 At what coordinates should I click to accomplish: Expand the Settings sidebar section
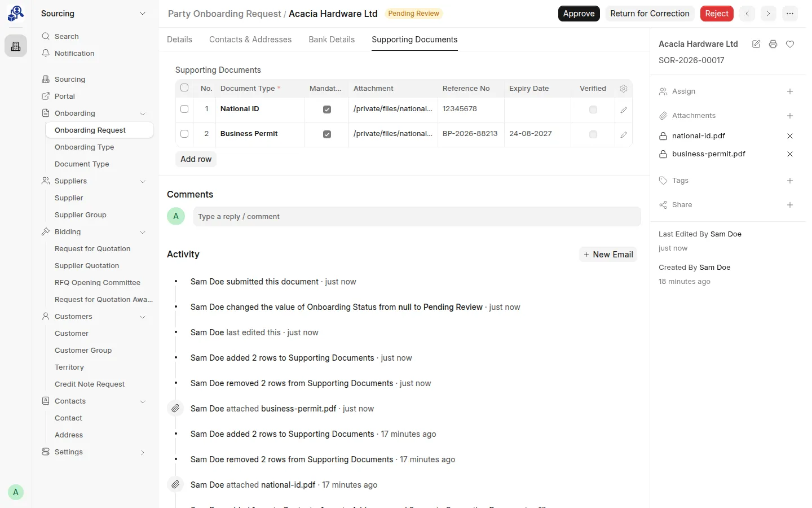click(x=143, y=452)
